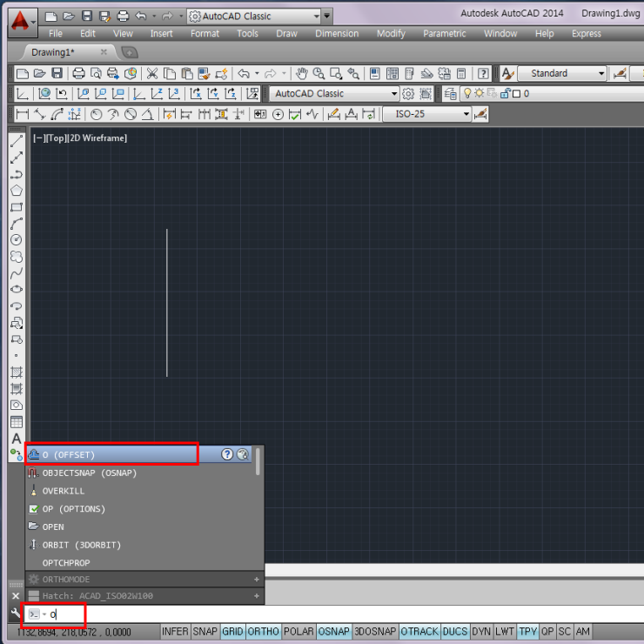Click in the command line input field
Image resolution: width=644 pixels, height=644 pixels.
333,614
